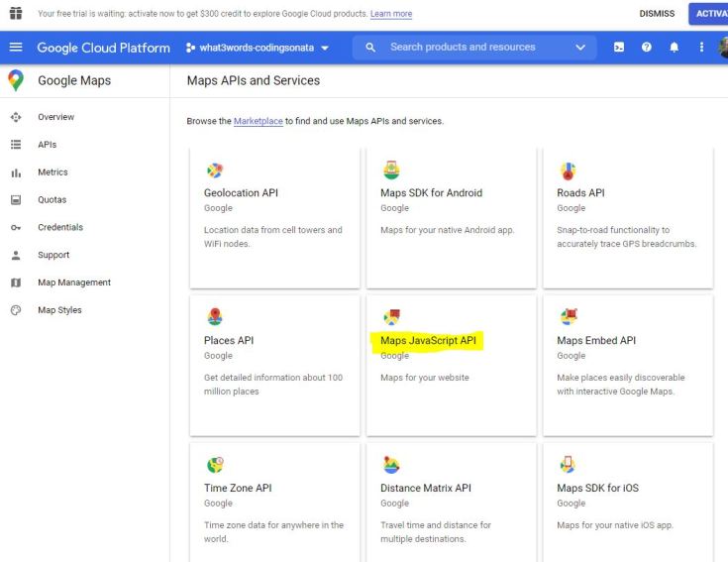Go to Quotas in the sidebar
Screen dimensions: 728x562
tap(52, 199)
